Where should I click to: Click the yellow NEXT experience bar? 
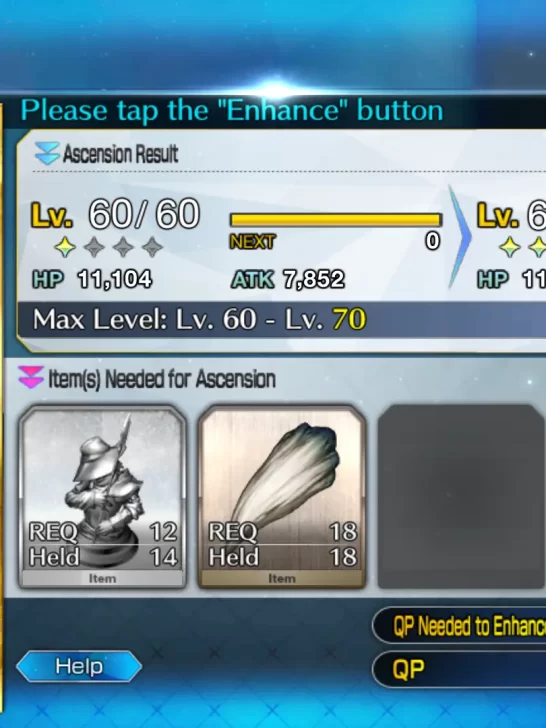(335, 220)
